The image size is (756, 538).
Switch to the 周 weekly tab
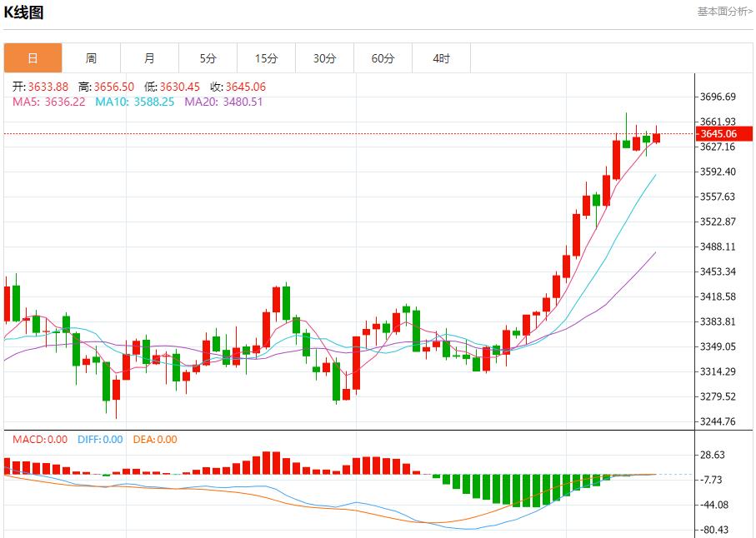pos(91,58)
